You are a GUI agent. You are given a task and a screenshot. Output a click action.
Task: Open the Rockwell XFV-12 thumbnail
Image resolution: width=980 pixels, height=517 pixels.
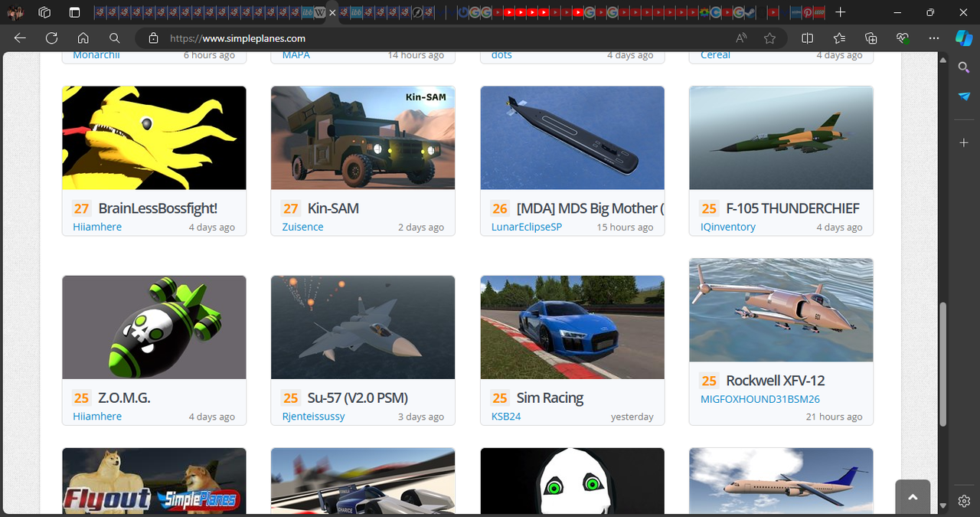click(781, 310)
